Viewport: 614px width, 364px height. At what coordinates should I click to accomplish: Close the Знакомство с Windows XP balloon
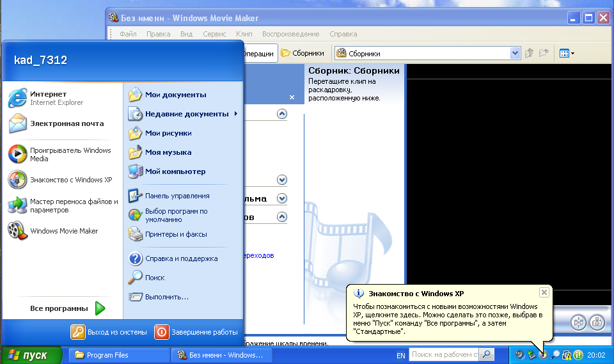click(544, 292)
